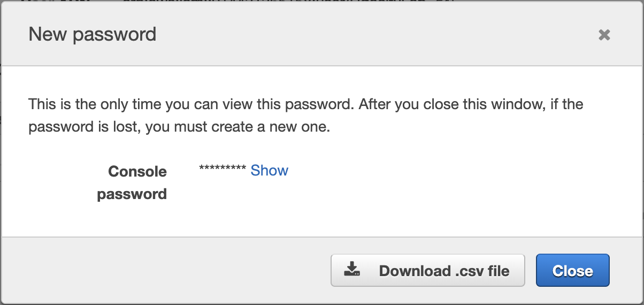Select the masked password asterisks
Image resolution: width=644 pixels, height=305 pixels.
tap(223, 170)
